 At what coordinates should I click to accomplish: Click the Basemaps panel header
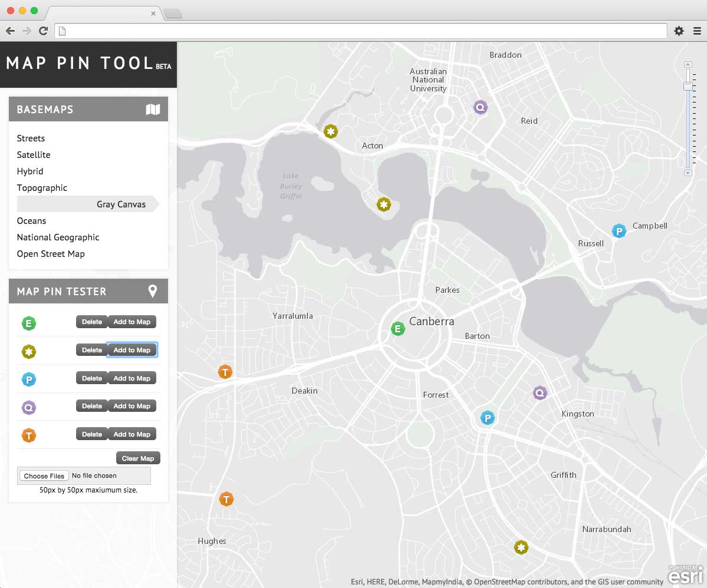[x=88, y=109]
